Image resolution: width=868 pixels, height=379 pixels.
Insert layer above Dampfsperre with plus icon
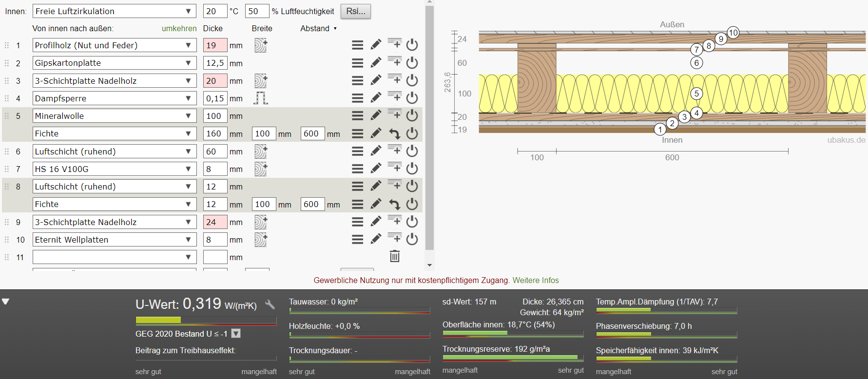394,97
